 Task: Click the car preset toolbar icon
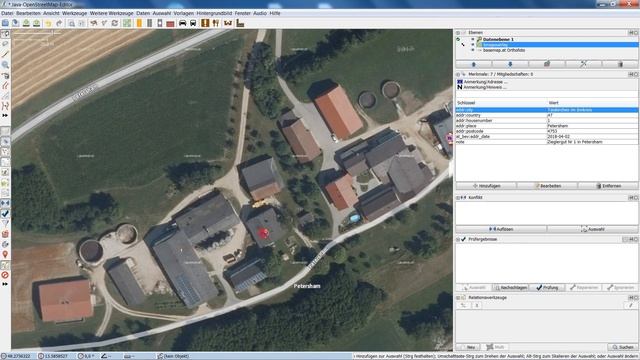(x=182, y=23)
